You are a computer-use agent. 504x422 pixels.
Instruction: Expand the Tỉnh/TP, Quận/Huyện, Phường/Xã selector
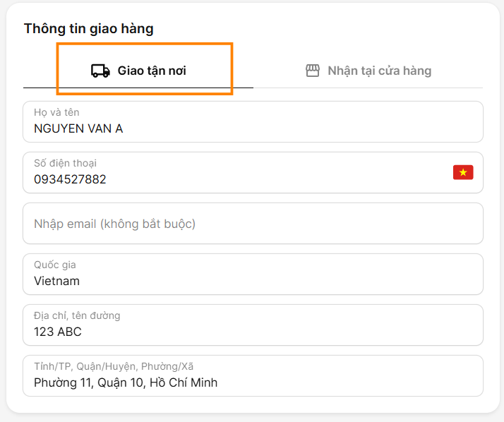click(x=253, y=375)
